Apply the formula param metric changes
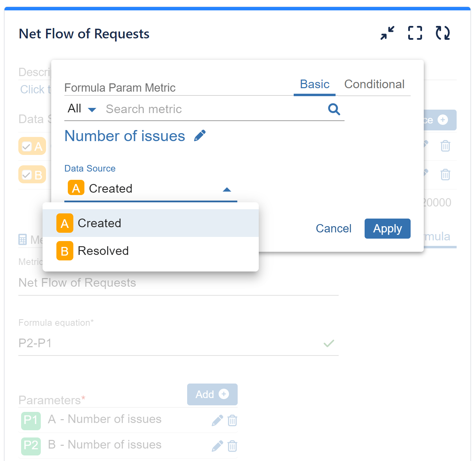476x461 pixels. click(x=387, y=229)
